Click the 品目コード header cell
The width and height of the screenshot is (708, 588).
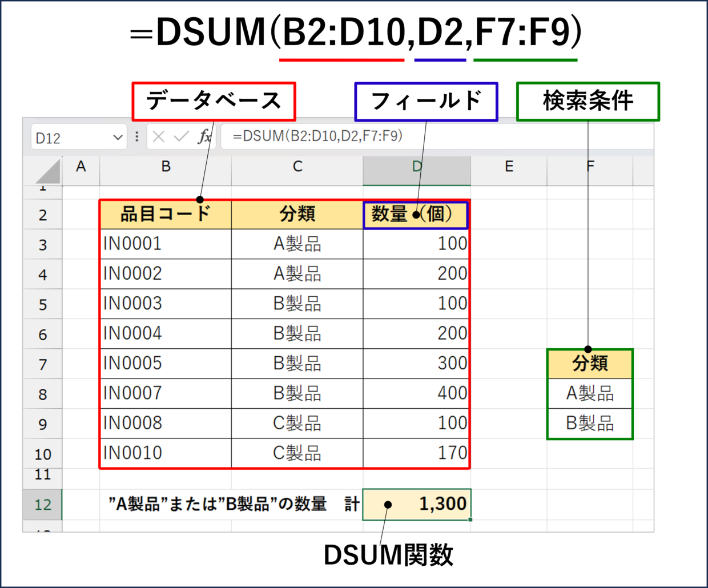[166, 215]
